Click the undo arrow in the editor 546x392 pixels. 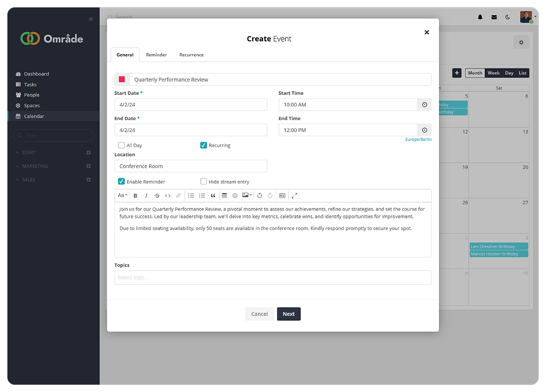tap(259, 196)
